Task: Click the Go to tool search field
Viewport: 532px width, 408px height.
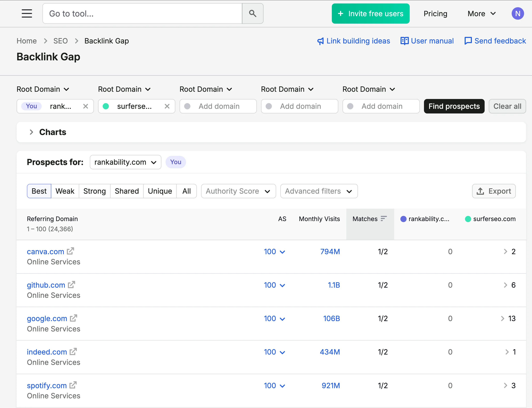Action: (x=142, y=14)
